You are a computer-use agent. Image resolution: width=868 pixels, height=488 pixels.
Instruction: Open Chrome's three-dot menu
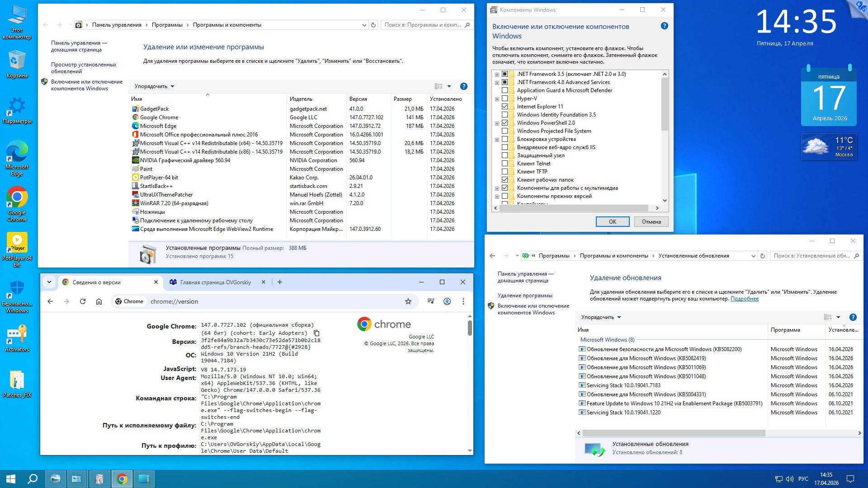[x=463, y=301]
